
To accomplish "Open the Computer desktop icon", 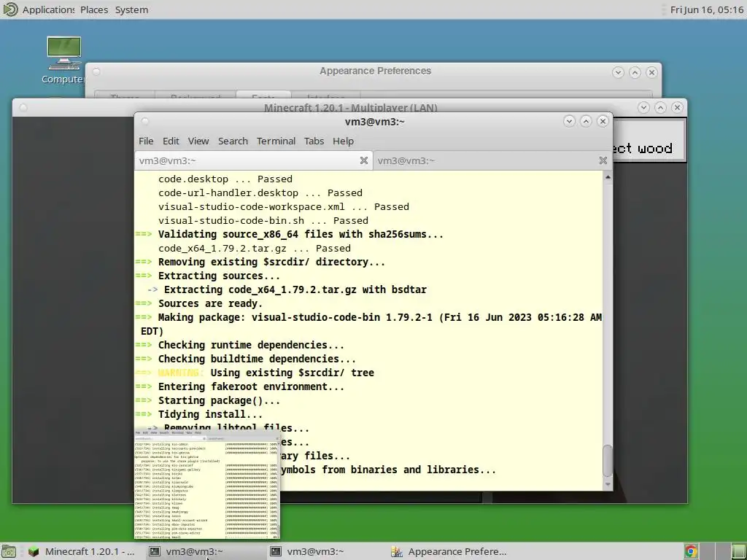I will click(x=64, y=60).
